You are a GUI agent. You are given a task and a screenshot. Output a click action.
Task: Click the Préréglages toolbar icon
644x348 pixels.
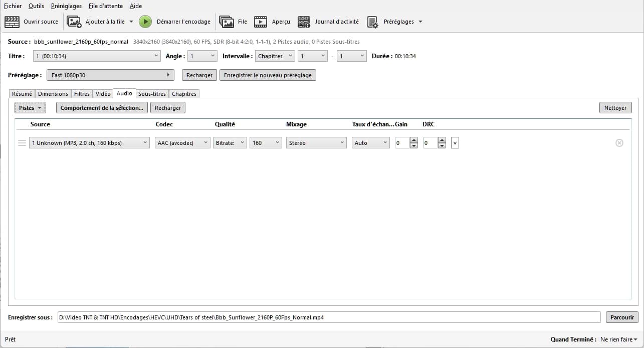click(372, 22)
